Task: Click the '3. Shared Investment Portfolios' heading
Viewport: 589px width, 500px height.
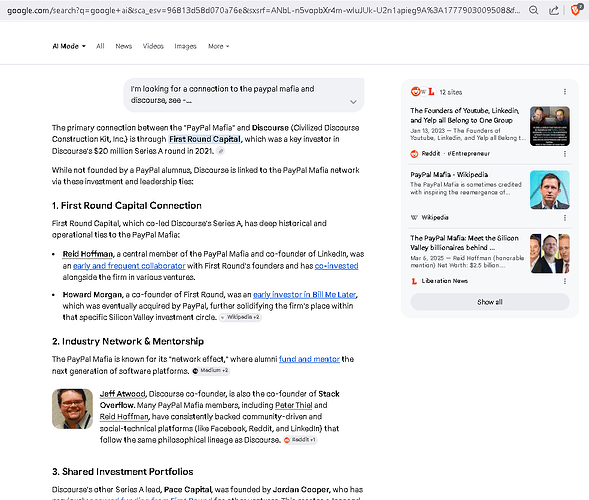Action: pyautogui.click(x=122, y=471)
